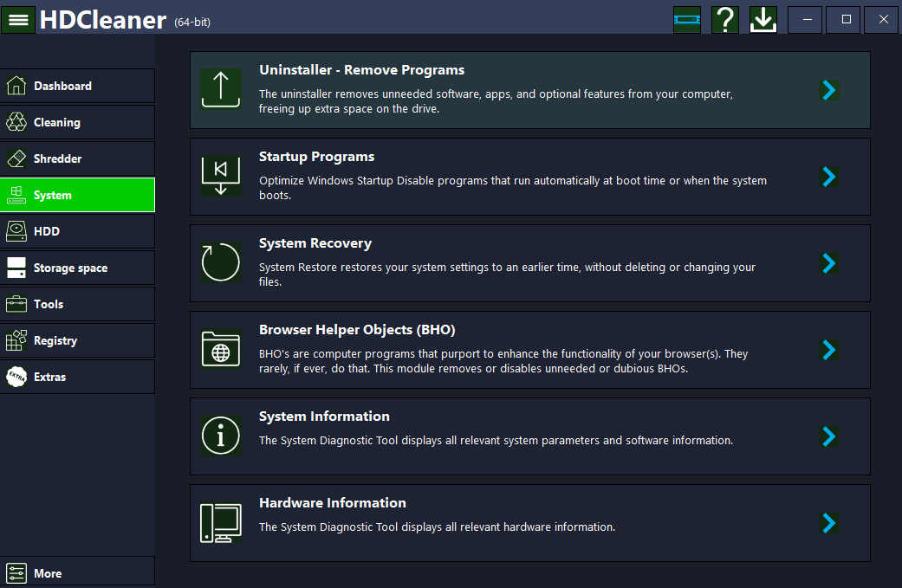Expand Startup Programs with its chevron arrow
The image size is (902, 588).
829,177
